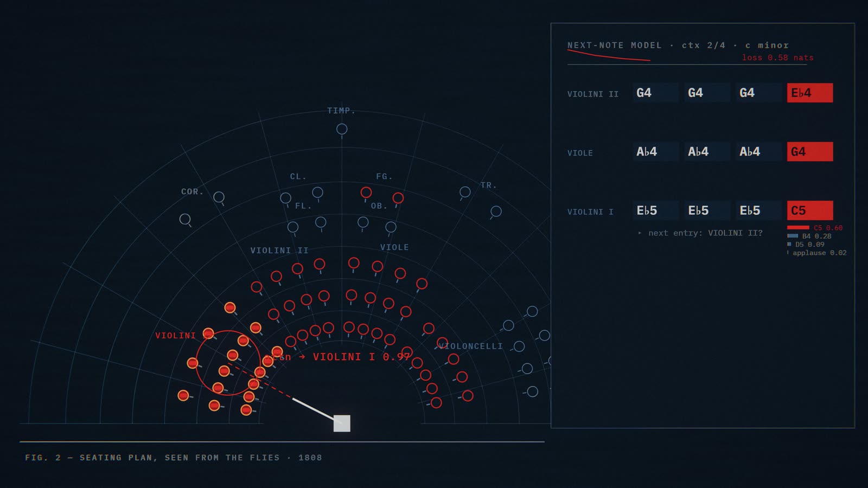
Task: Pick the left clarinet seat marker under CL.
Action: pos(285,198)
